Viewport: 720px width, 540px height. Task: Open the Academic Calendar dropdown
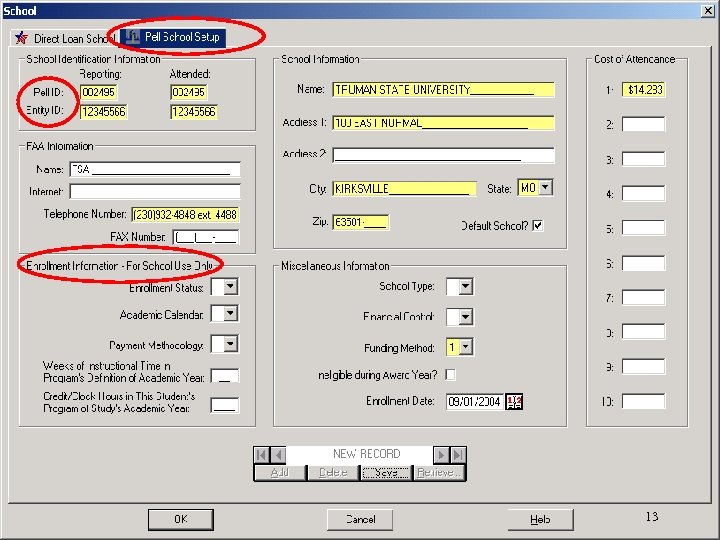coord(231,314)
